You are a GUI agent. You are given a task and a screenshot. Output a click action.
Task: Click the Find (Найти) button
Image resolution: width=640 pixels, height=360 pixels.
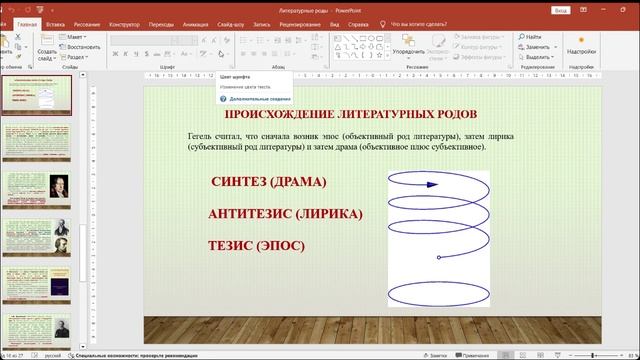530,37
